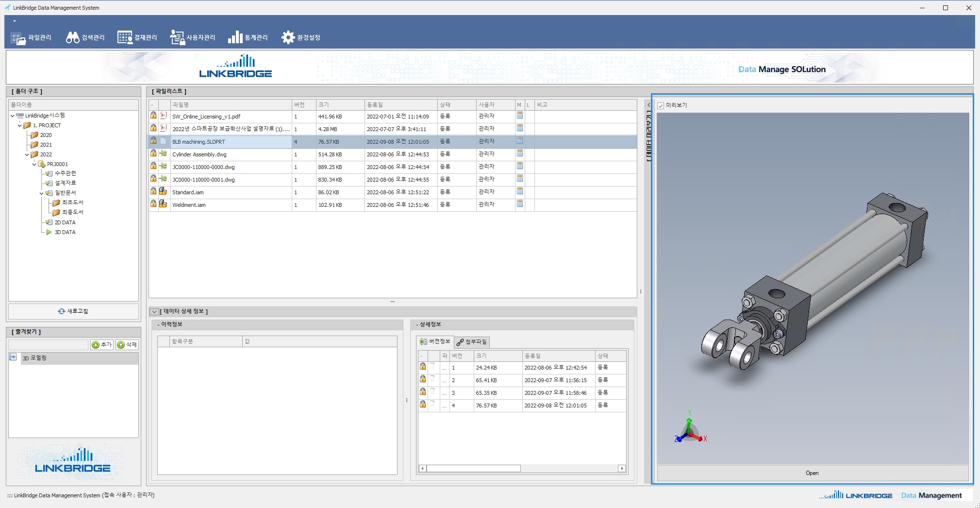Click memo icon in Standard.iam row

(520, 191)
